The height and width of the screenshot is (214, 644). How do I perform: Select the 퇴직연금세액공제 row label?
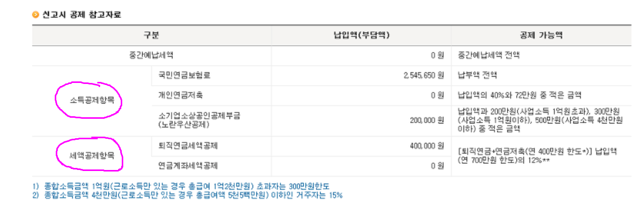[188, 146]
